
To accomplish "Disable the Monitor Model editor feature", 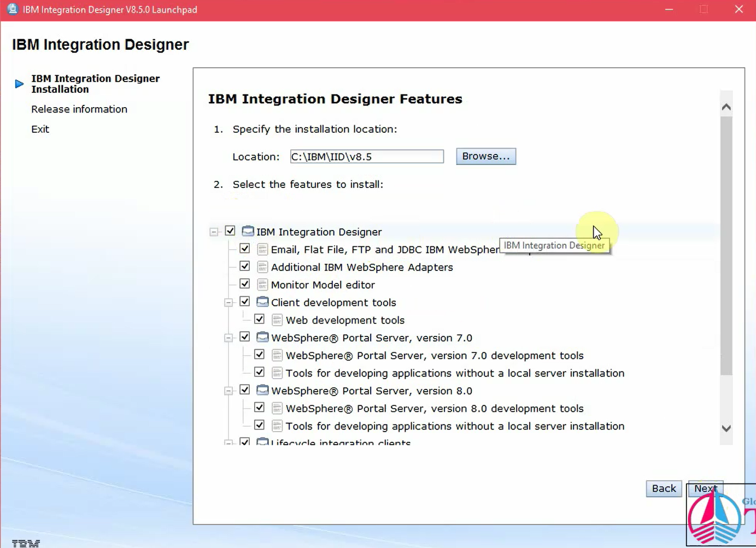I will 244,284.
